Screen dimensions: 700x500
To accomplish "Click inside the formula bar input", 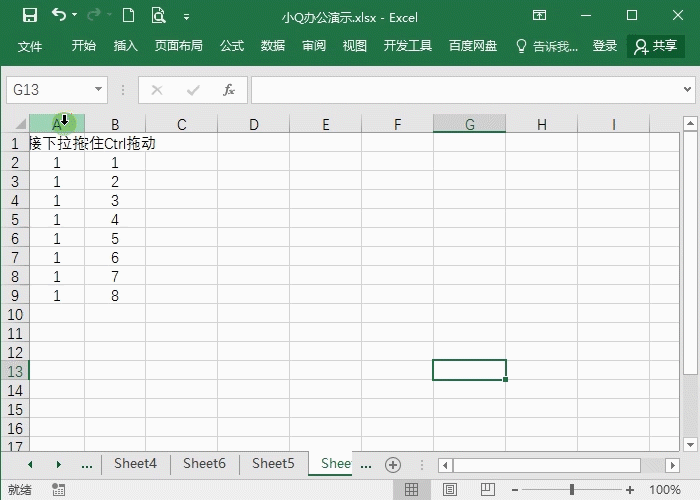I will point(467,90).
